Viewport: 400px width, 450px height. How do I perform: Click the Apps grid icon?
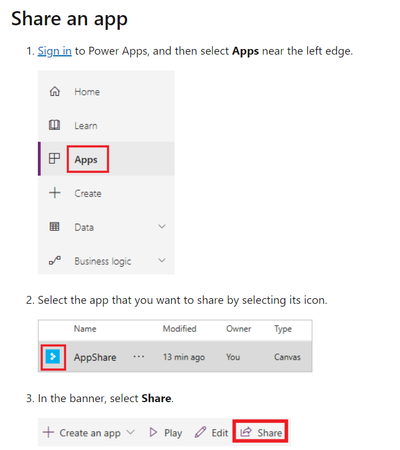pyautogui.click(x=54, y=158)
